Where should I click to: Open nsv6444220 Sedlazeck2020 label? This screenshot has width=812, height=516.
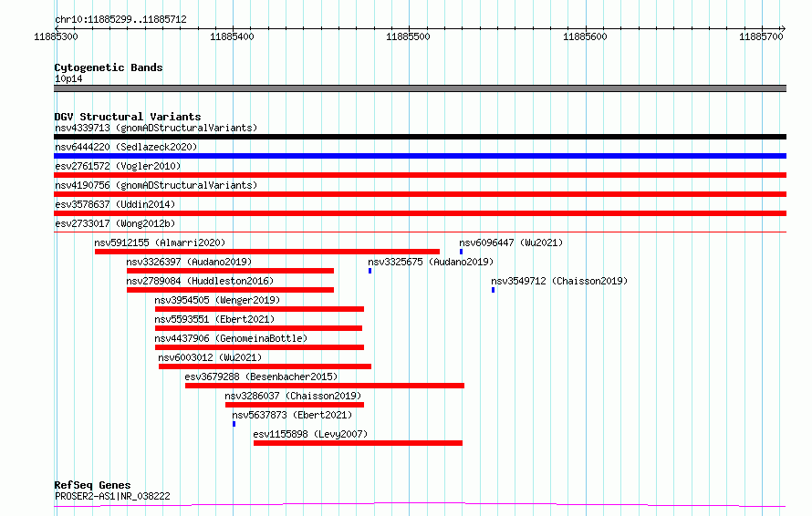tap(126, 147)
